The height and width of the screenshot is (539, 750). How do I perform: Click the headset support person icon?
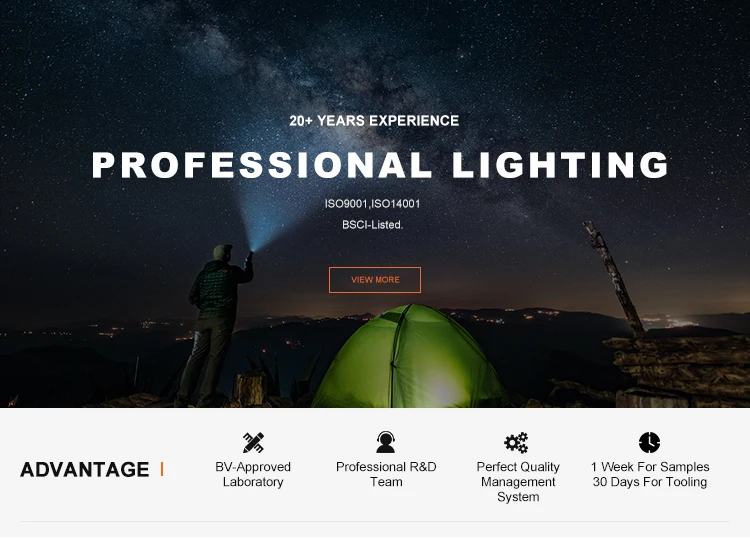386,442
